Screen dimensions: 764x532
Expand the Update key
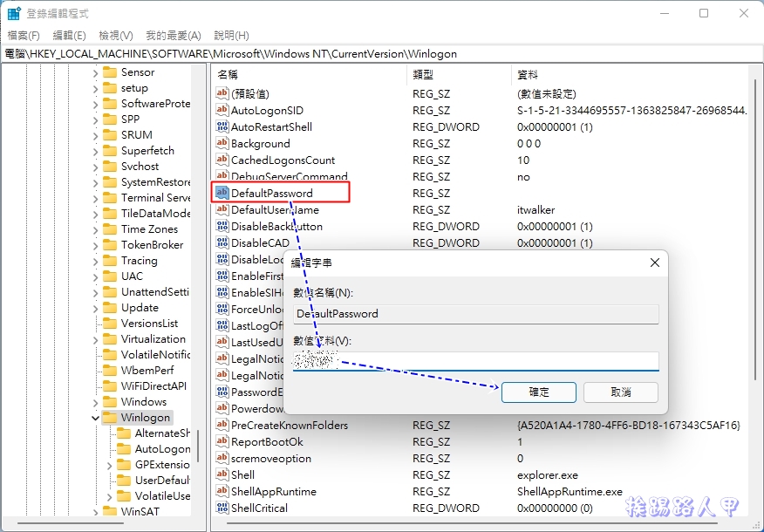click(x=96, y=309)
